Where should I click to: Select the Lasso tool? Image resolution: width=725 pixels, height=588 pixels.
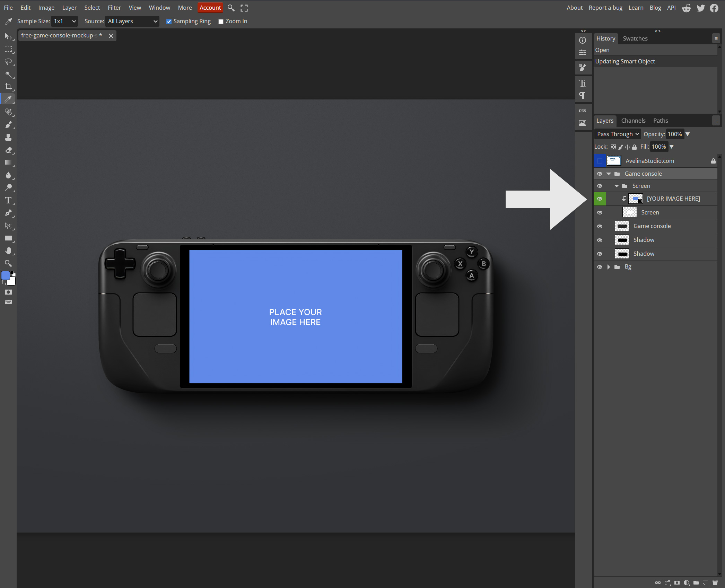coord(8,62)
